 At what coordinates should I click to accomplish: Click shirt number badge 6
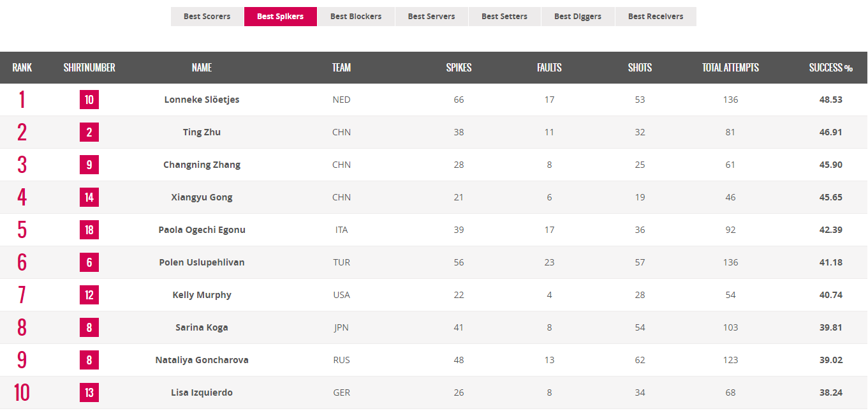pyautogui.click(x=89, y=262)
